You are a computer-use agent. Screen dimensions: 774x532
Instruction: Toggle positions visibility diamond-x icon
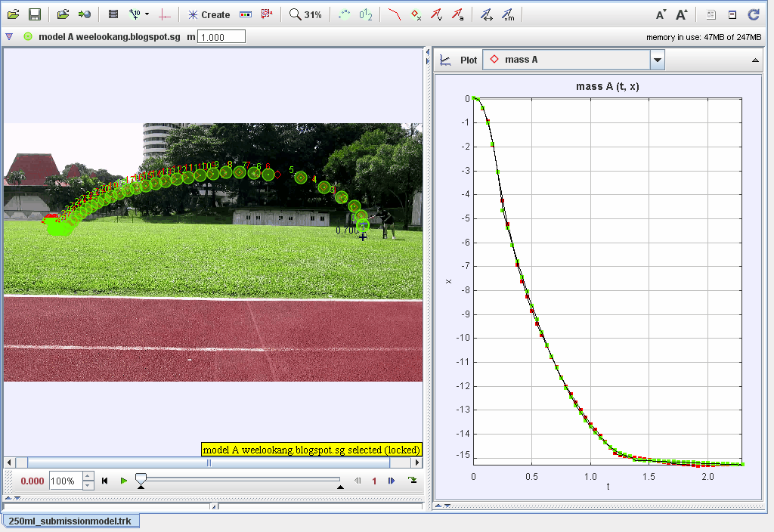coord(416,15)
